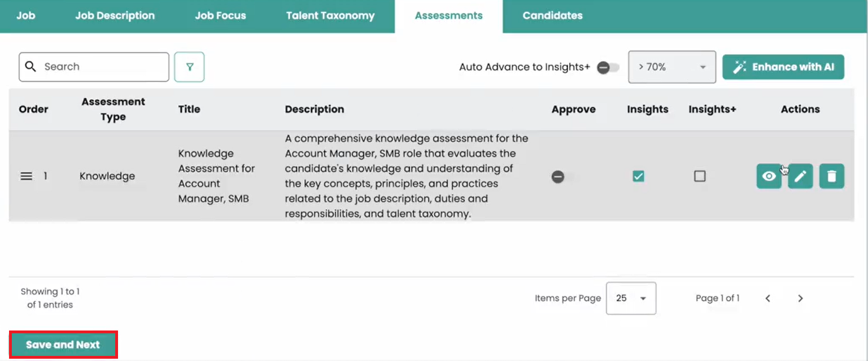
Task: Check the Insights+ checkbox
Action: [x=700, y=176]
